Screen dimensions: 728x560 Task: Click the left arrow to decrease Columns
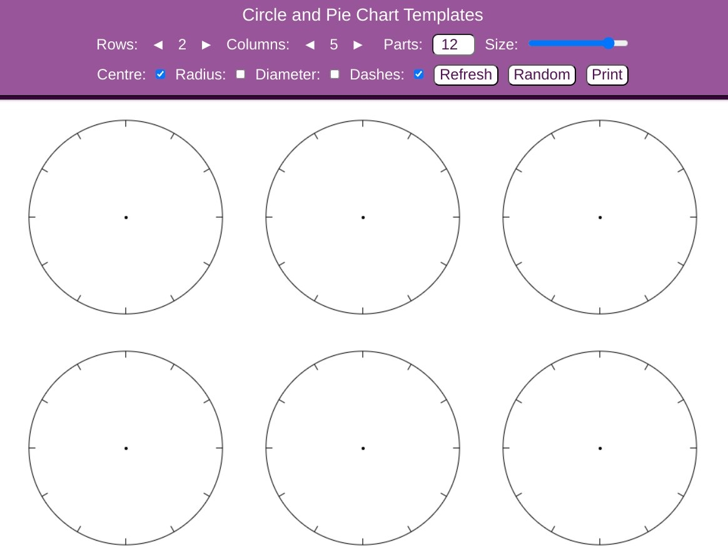(310, 44)
